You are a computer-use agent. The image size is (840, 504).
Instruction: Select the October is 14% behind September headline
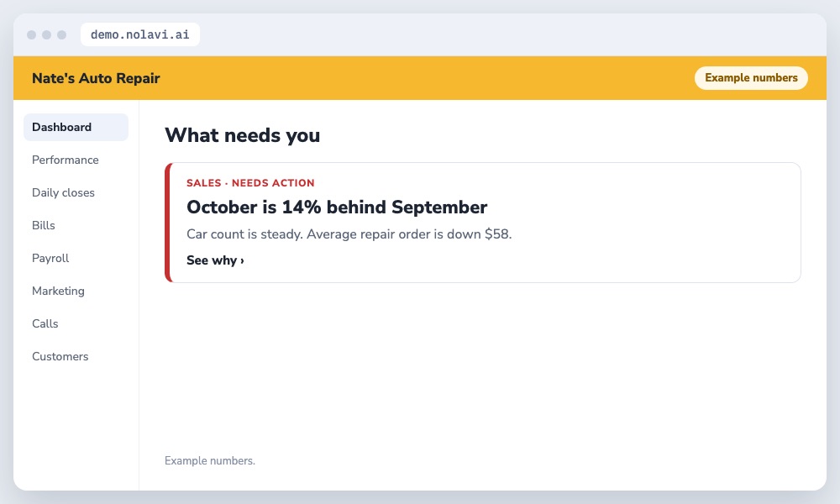pyautogui.click(x=337, y=207)
